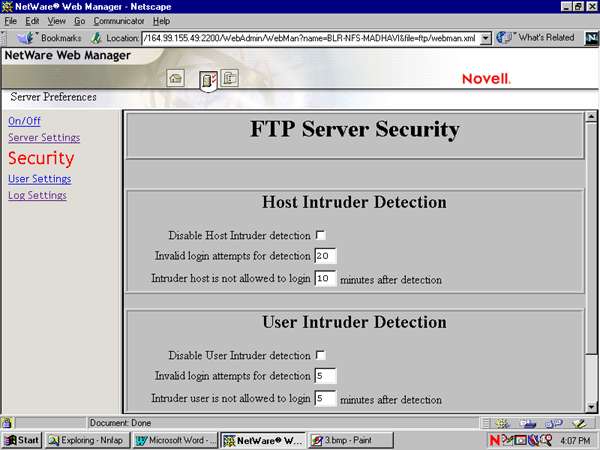Open the NetWare Web Manager home icon

[176, 78]
